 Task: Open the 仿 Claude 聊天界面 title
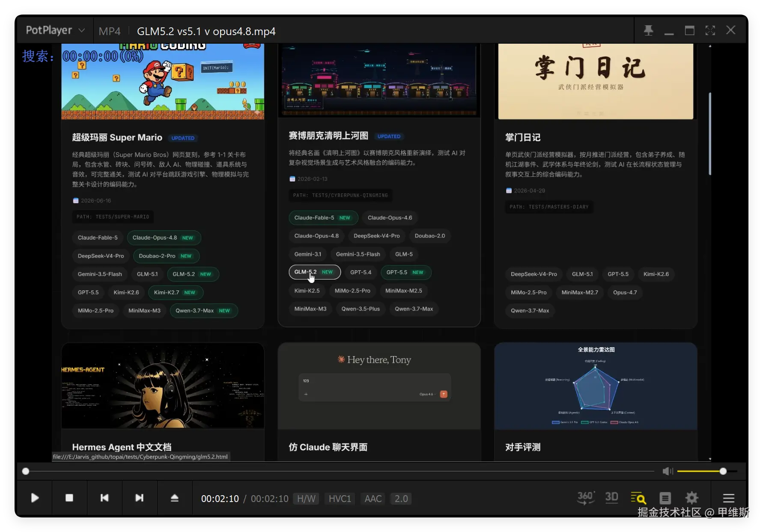pyautogui.click(x=328, y=447)
